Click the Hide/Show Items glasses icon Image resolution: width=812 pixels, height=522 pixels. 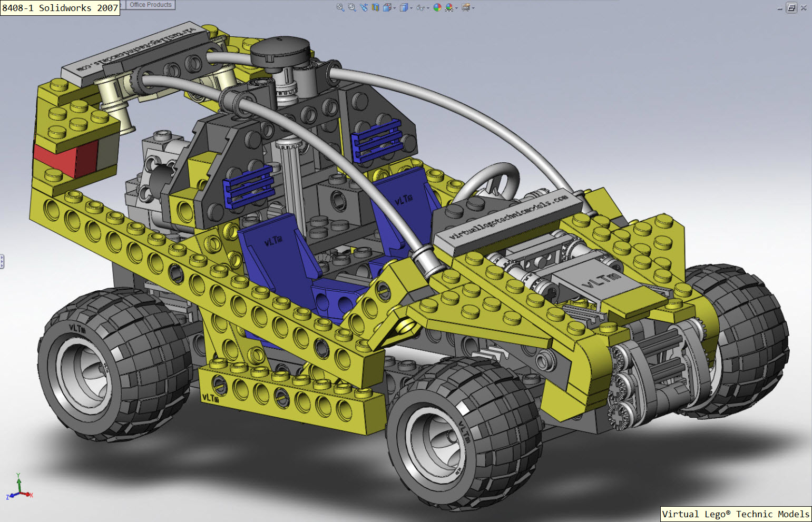(420, 7)
